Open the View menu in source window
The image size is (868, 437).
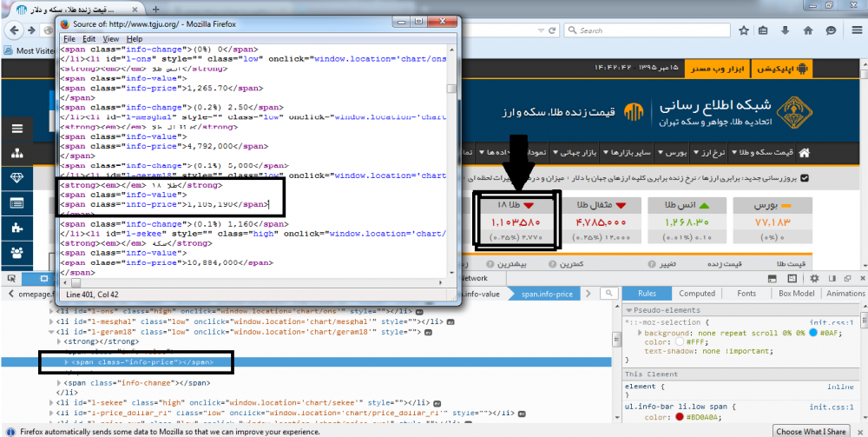click(111, 39)
